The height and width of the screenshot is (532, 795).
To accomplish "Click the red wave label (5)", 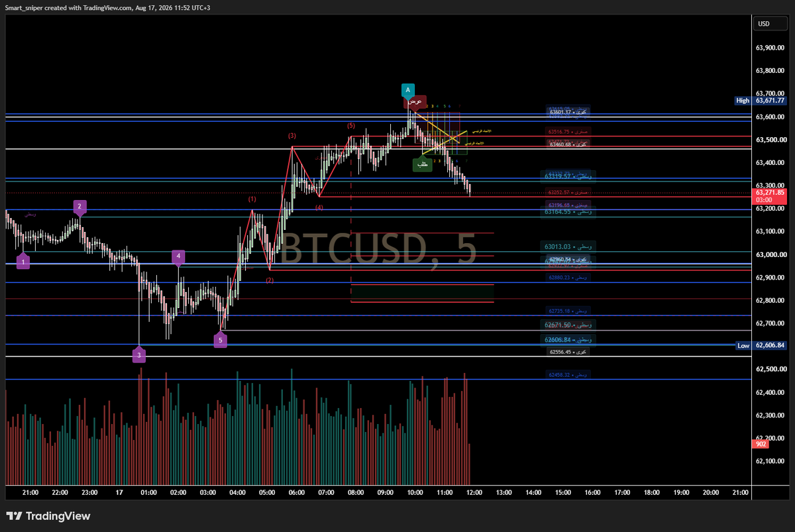I will (x=350, y=125).
